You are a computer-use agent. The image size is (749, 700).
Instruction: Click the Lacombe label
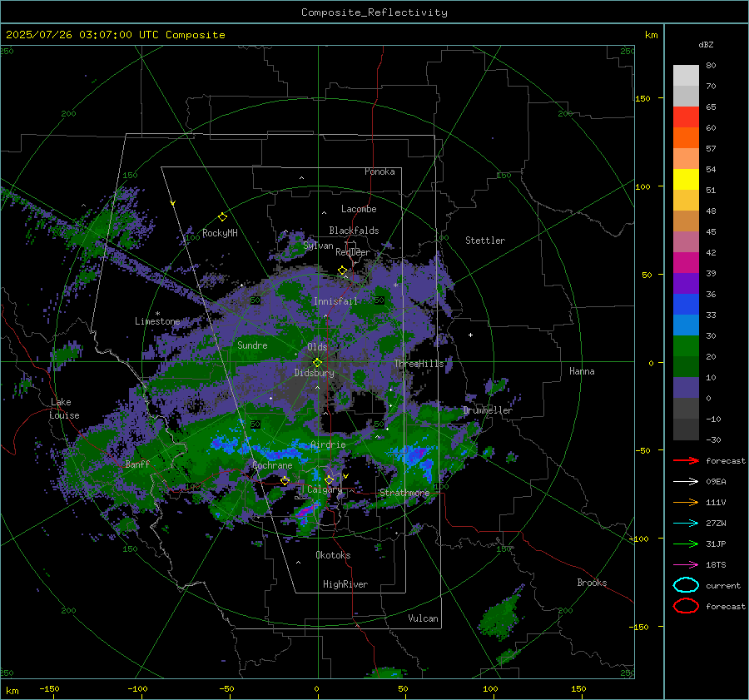[x=359, y=209]
